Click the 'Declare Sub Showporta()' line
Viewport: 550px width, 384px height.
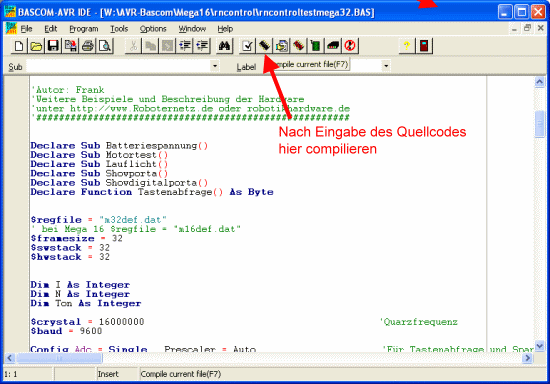tap(99, 173)
